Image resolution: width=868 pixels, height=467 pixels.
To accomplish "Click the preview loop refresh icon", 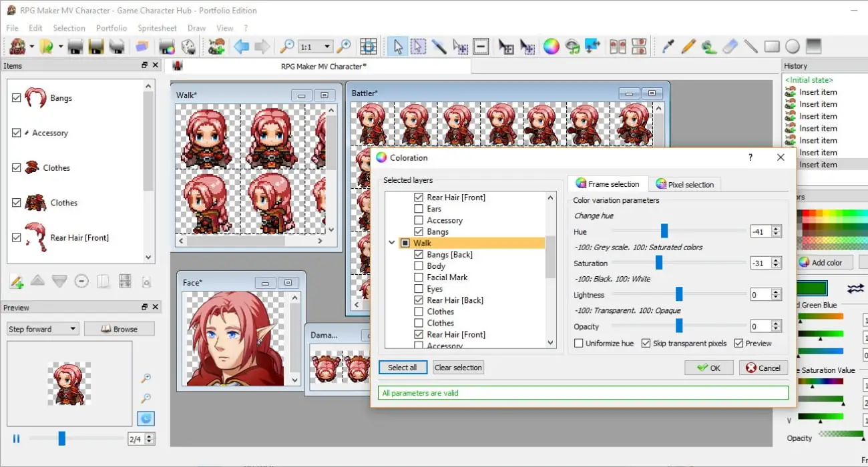I will click(x=146, y=418).
